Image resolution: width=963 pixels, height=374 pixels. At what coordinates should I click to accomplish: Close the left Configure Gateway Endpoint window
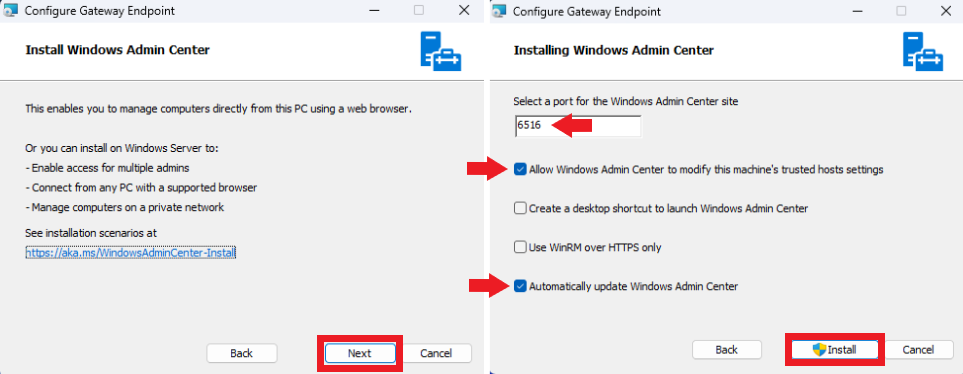point(464,10)
